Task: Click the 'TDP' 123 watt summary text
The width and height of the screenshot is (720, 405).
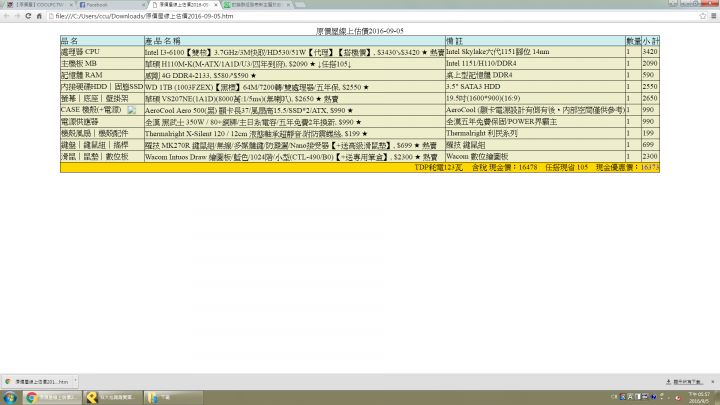Action: [439, 168]
